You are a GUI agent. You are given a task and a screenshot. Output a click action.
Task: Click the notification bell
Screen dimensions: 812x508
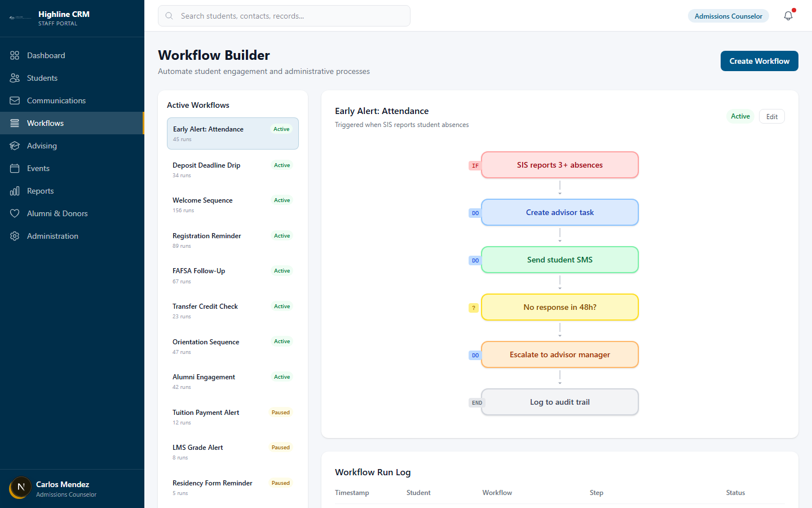click(788, 16)
